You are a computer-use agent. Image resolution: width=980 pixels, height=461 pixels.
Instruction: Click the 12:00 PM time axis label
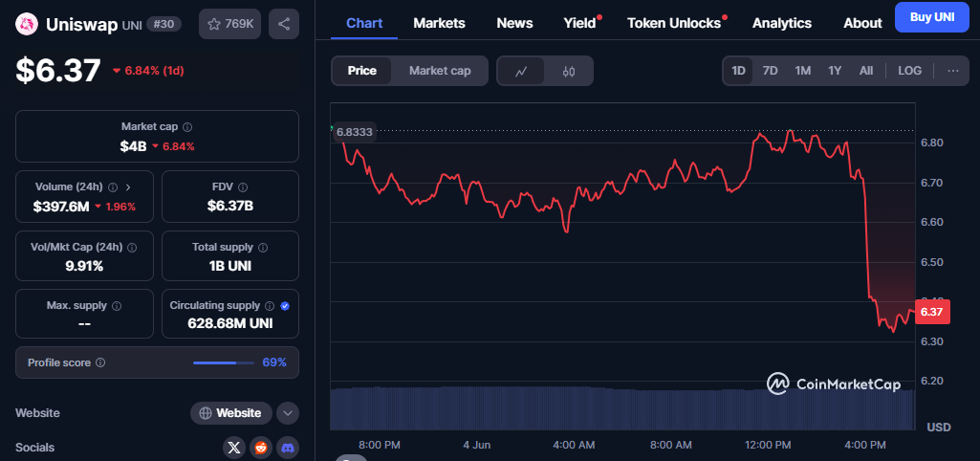[x=769, y=445]
